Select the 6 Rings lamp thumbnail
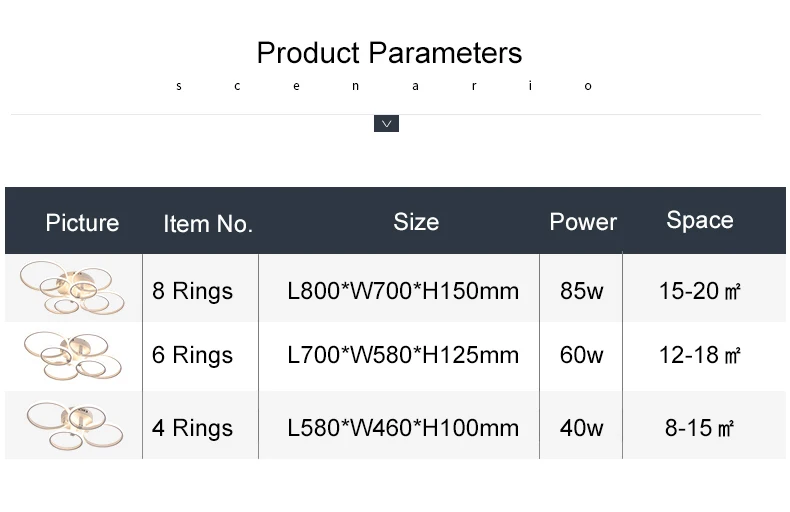Image resolution: width=790 pixels, height=512 pixels. [x=72, y=354]
